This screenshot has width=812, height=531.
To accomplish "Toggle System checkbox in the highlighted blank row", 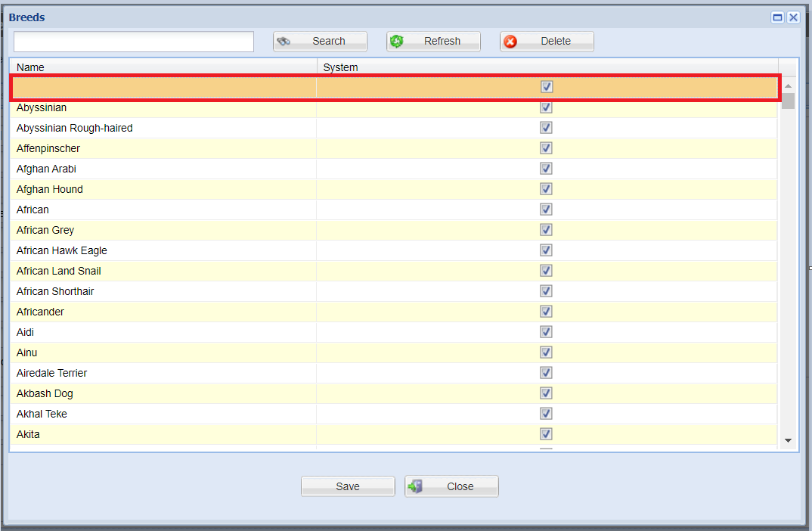I will pos(547,86).
